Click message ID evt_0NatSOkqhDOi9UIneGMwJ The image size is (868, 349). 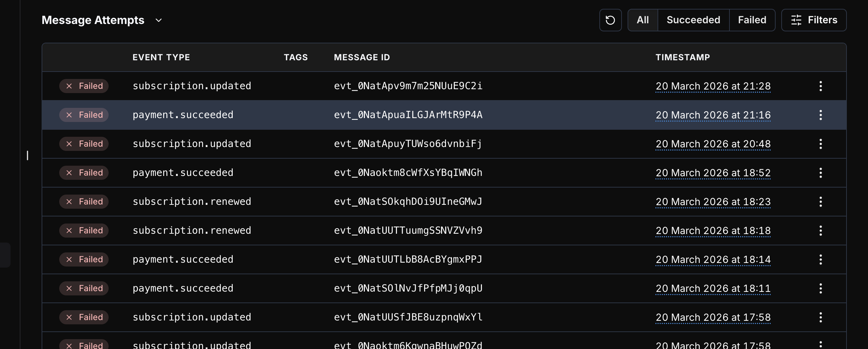pos(409,201)
